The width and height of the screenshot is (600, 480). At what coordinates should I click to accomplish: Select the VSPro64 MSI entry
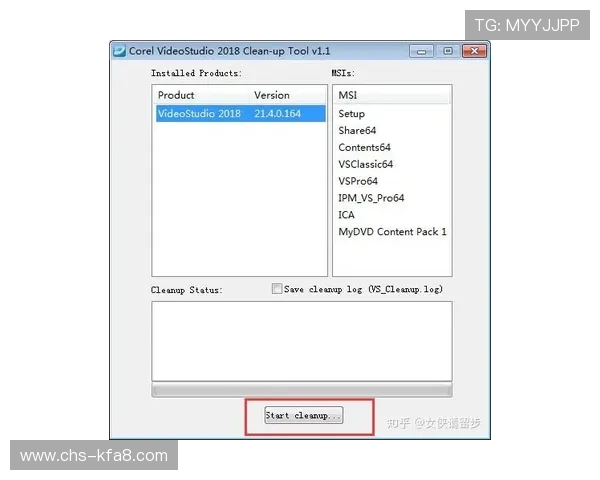[358, 181]
